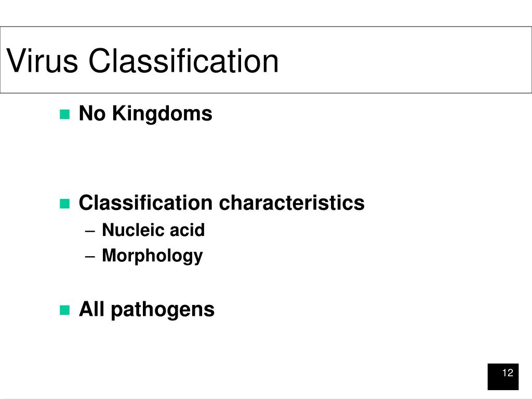Click the black slide number 12 box
Image resolution: width=532 pixels, height=399 pixels.
click(x=503, y=377)
